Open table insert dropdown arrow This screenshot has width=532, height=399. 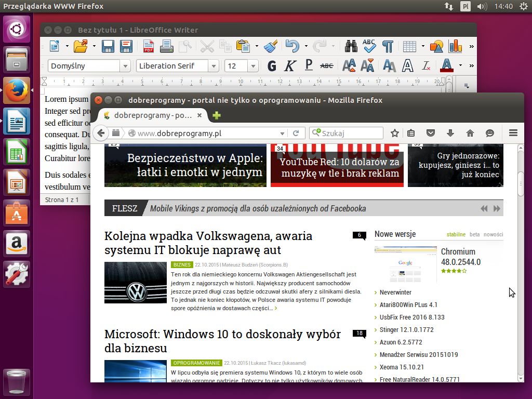pos(423,46)
